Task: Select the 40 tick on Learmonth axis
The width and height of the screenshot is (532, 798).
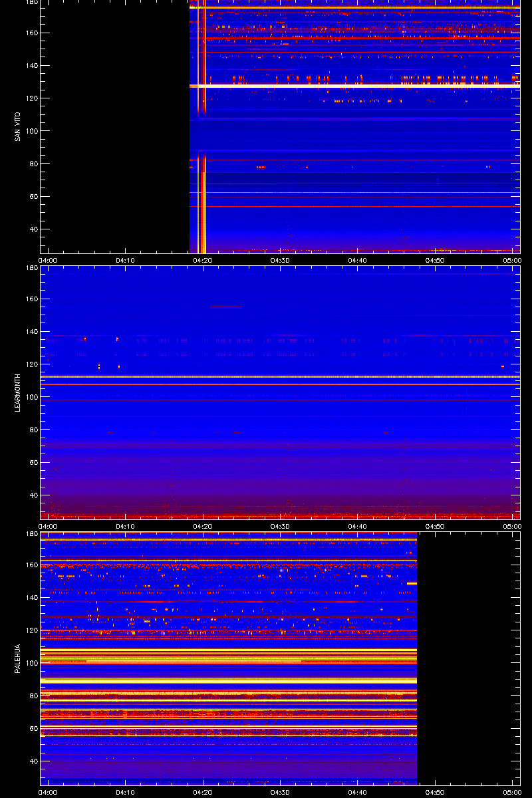Action: coord(33,495)
